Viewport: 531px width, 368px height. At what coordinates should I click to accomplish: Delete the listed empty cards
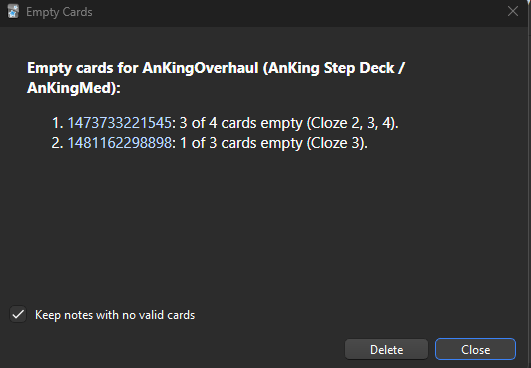(386, 349)
